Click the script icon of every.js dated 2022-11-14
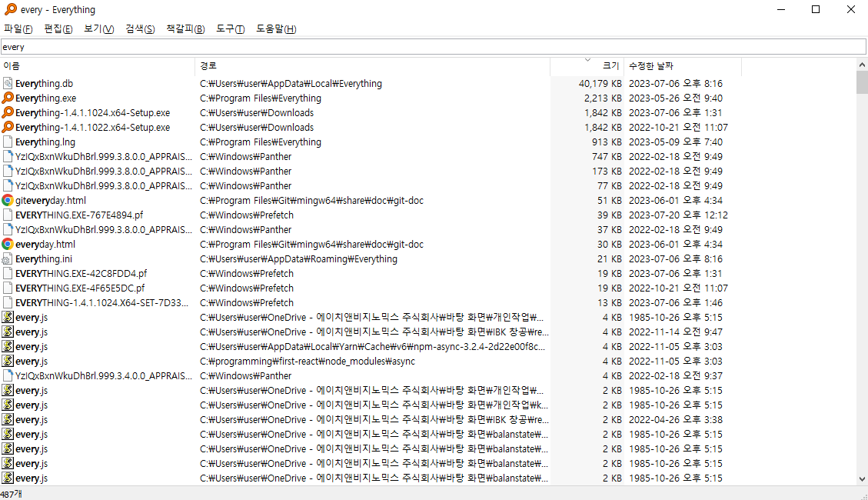The image size is (868, 500). [x=7, y=332]
